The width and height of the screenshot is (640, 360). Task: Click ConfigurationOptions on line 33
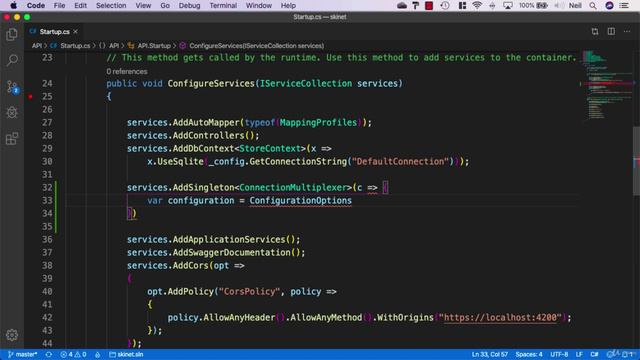point(300,200)
